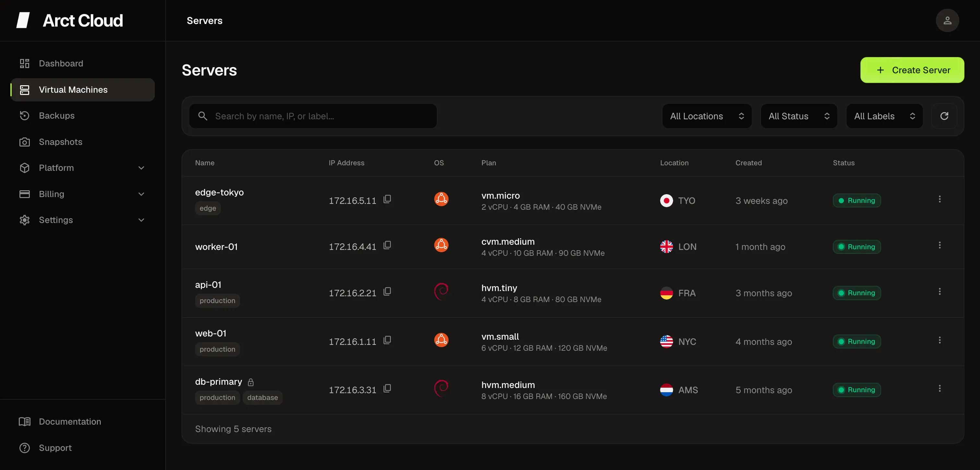The image size is (980, 470).
Task: Go to Dashboard in the sidebar
Action: (x=83, y=64)
